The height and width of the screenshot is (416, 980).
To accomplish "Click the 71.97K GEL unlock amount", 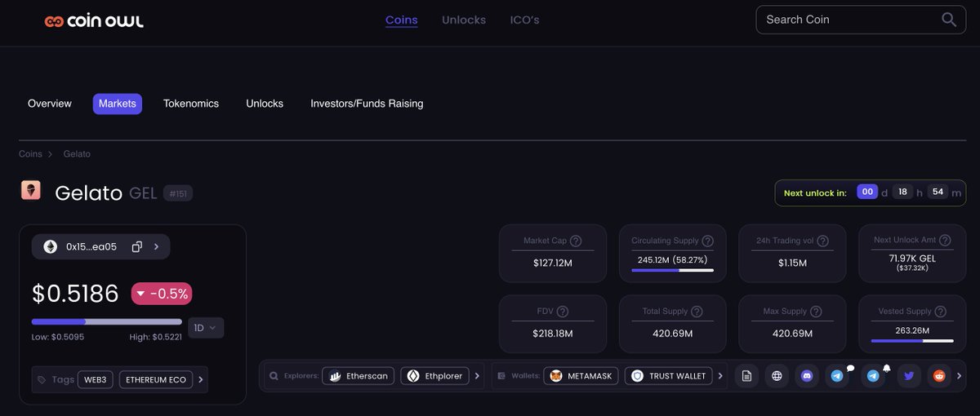I will (x=912, y=258).
